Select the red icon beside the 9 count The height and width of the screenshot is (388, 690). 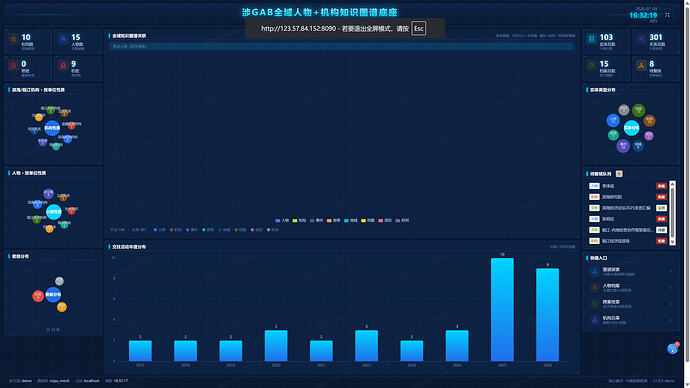coord(63,66)
